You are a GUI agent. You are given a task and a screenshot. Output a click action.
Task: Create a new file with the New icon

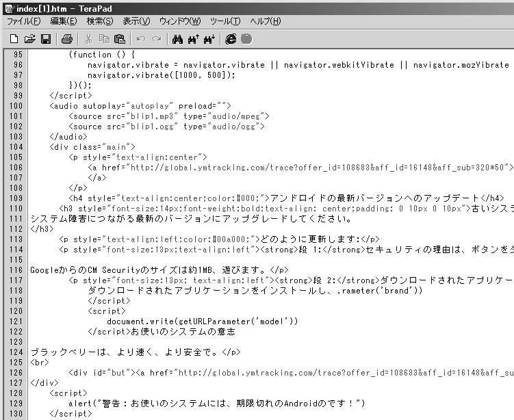point(14,39)
